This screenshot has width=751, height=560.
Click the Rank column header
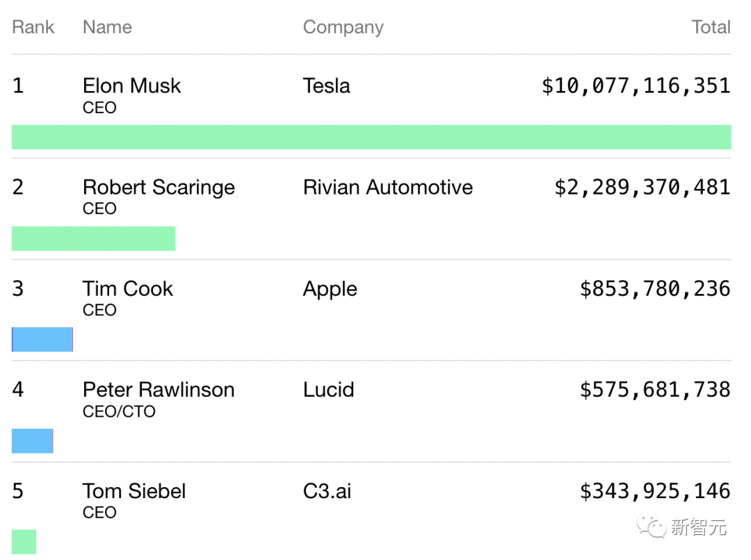pos(33,27)
